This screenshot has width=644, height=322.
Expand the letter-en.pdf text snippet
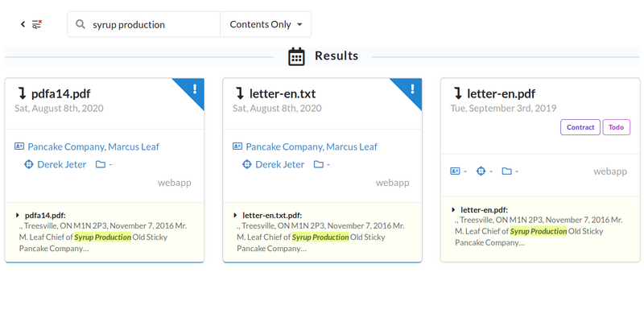pyautogui.click(x=453, y=210)
